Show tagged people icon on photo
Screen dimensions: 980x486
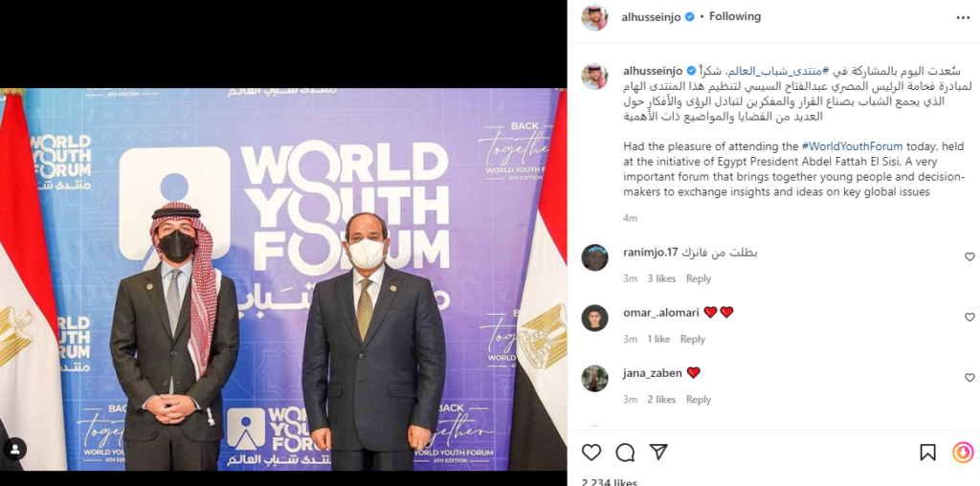[x=15, y=449]
